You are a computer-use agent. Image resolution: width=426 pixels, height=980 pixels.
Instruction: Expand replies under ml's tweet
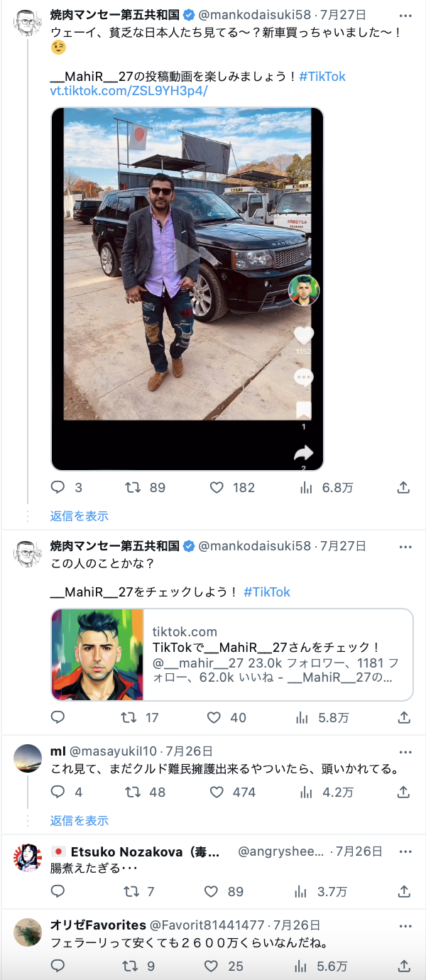(80, 820)
